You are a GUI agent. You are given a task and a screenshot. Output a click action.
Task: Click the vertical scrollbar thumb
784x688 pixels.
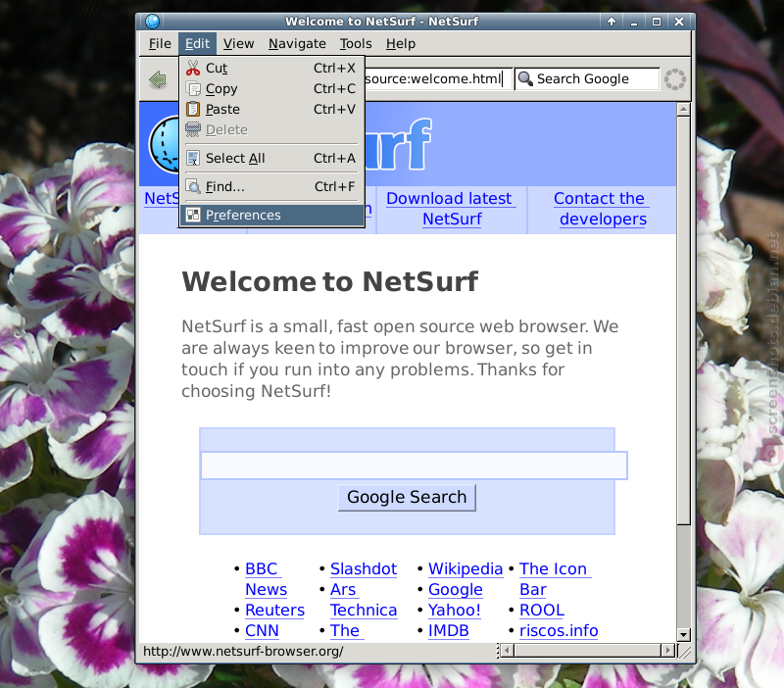click(683, 321)
